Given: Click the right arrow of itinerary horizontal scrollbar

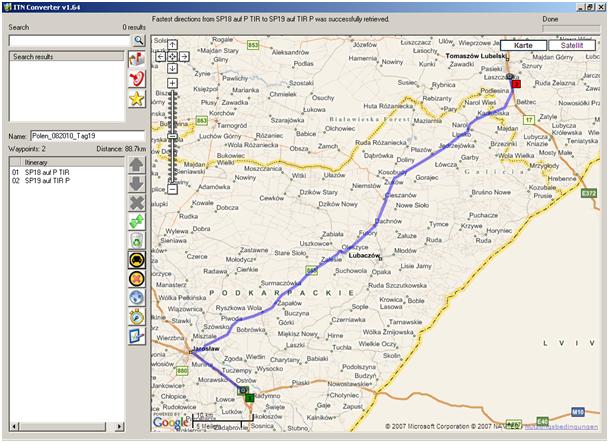Looking at the screenshot, I should pos(120,427).
